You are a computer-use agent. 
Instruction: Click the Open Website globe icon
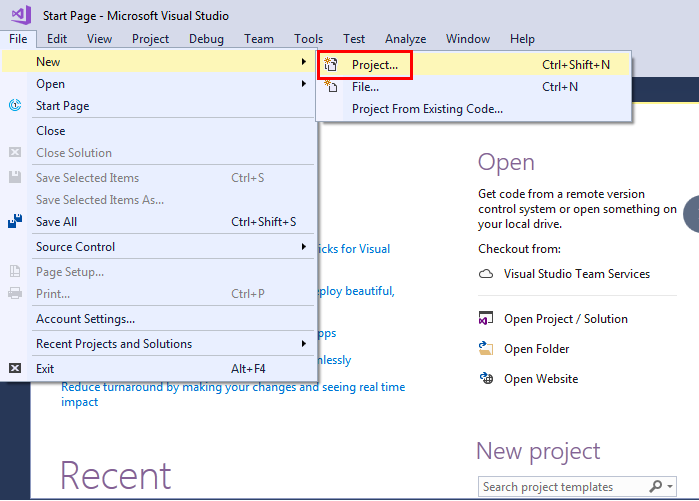[487, 379]
